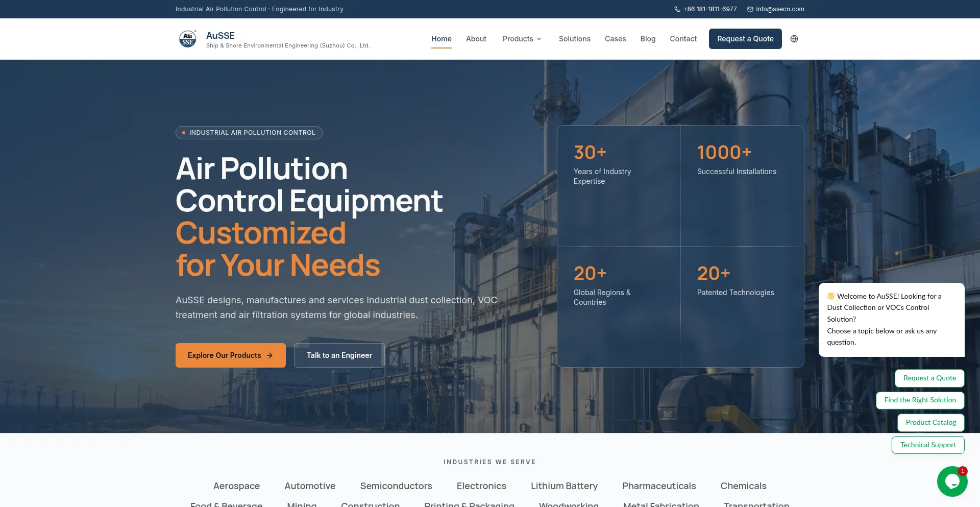Screen dimensions: 980x507
Task: Click the 20+ Patented Technologies stat
Action: 742,307
